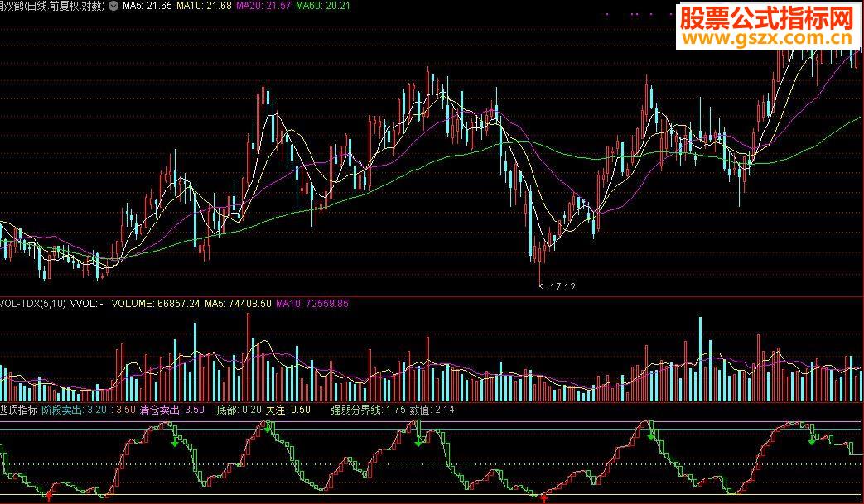The image size is (864, 504).
Task: Select the MA60: 20.21 moving average label
Action: point(323,6)
